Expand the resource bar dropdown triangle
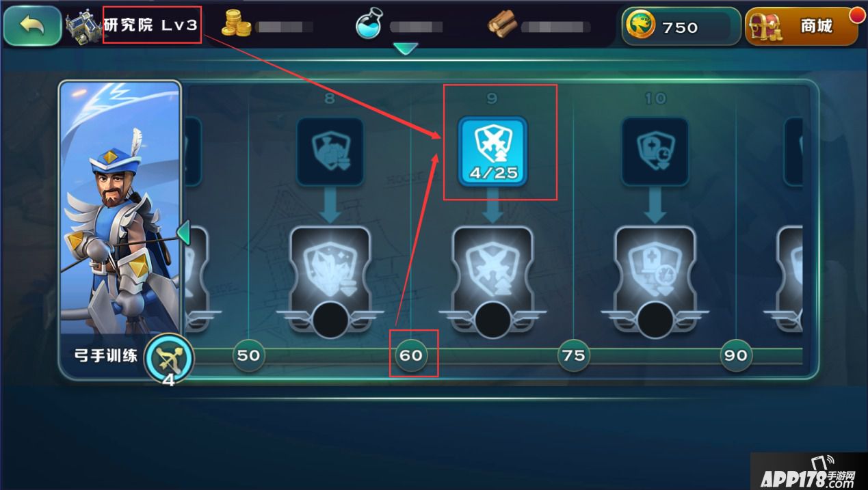 pos(406,49)
